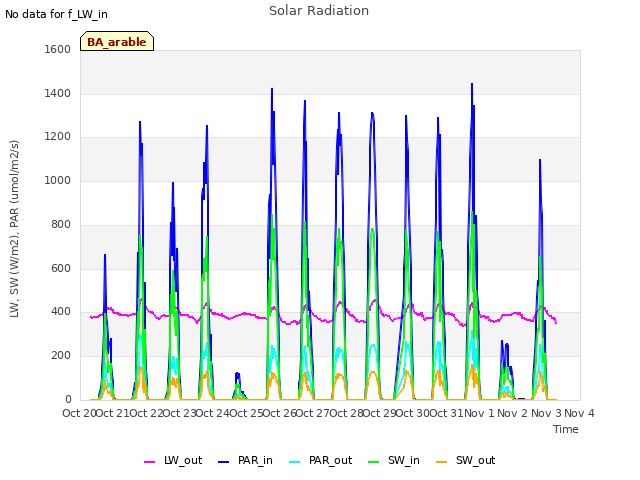Click the Oct 20 x-axis label

(79, 413)
